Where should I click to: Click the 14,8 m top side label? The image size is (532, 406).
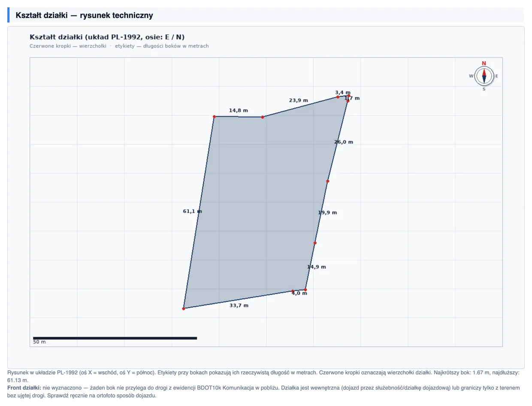(x=239, y=110)
